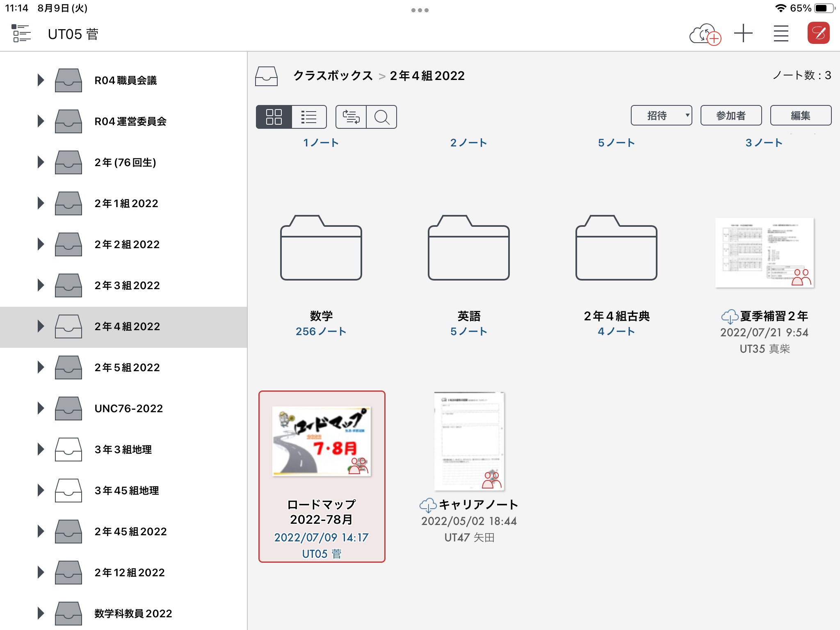Switch to grid thumbnail view

(274, 117)
